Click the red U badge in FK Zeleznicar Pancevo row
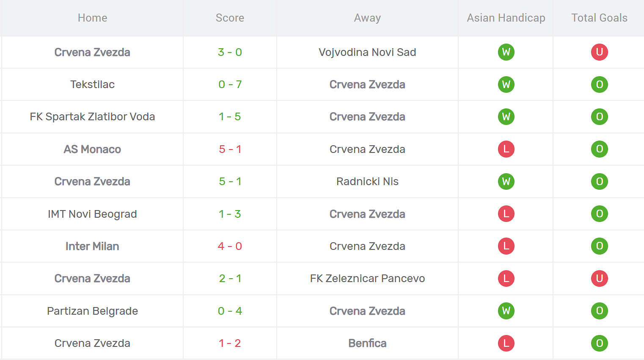This screenshot has height=360, width=644. pos(599,278)
